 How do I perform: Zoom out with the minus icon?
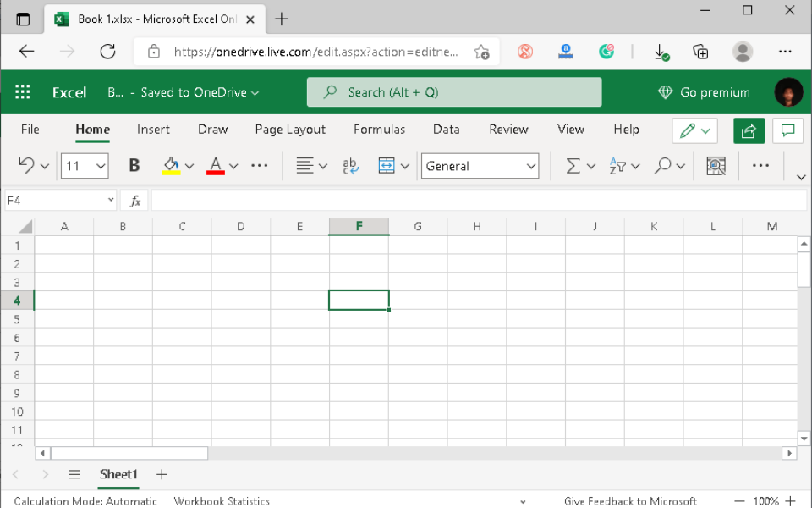[x=739, y=501]
